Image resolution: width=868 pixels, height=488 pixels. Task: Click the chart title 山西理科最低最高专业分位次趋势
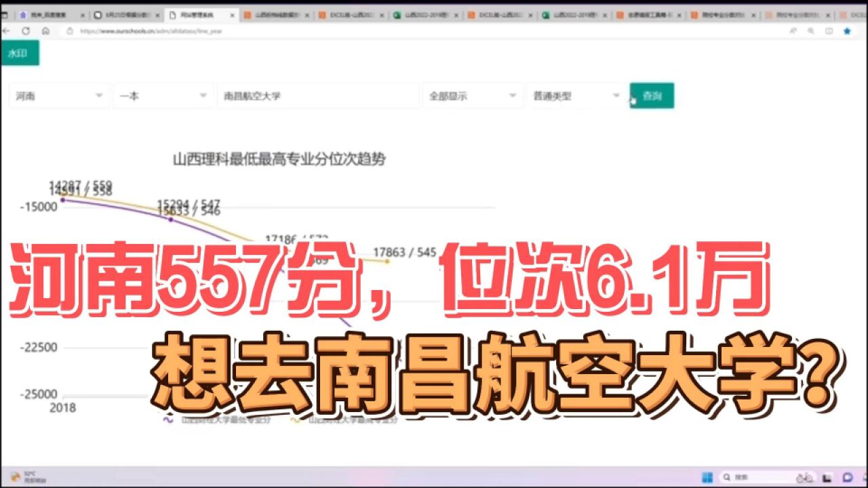click(279, 160)
